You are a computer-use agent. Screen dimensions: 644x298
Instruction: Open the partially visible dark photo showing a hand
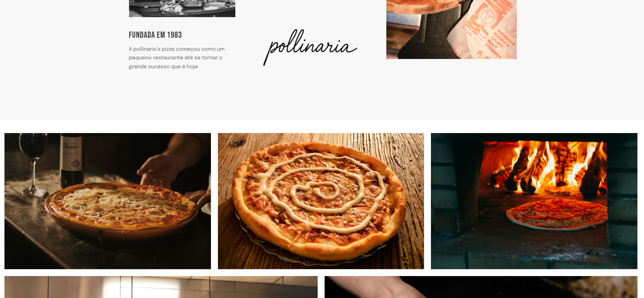point(481,287)
